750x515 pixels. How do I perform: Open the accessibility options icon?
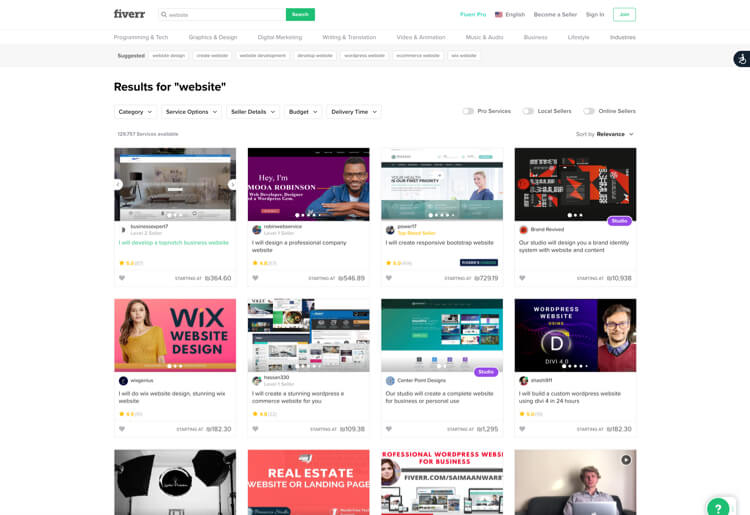(x=742, y=59)
